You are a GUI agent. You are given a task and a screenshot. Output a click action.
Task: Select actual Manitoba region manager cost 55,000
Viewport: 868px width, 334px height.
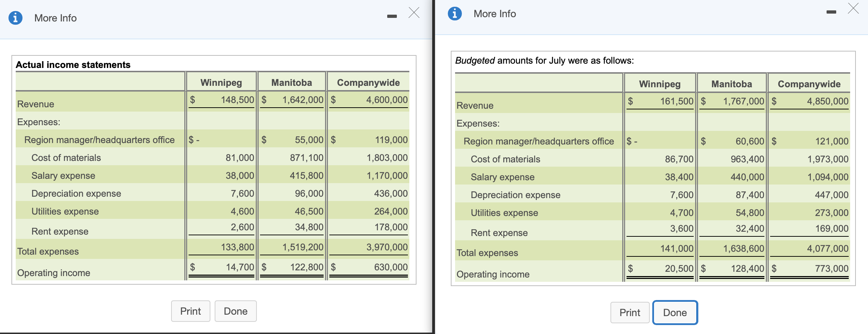pyautogui.click(x=309, y=140)
